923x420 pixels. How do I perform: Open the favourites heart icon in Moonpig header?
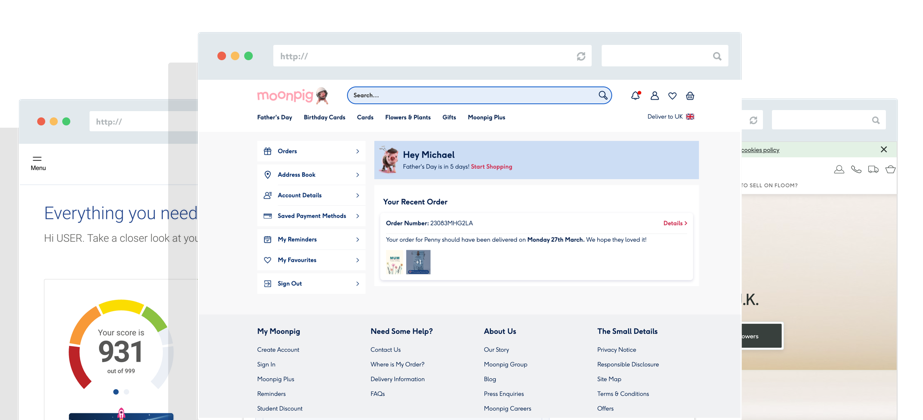click(x=672, y=95)
